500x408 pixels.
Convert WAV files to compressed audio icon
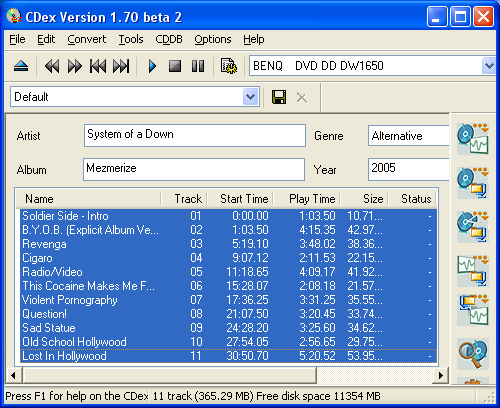tap(473, 271)
